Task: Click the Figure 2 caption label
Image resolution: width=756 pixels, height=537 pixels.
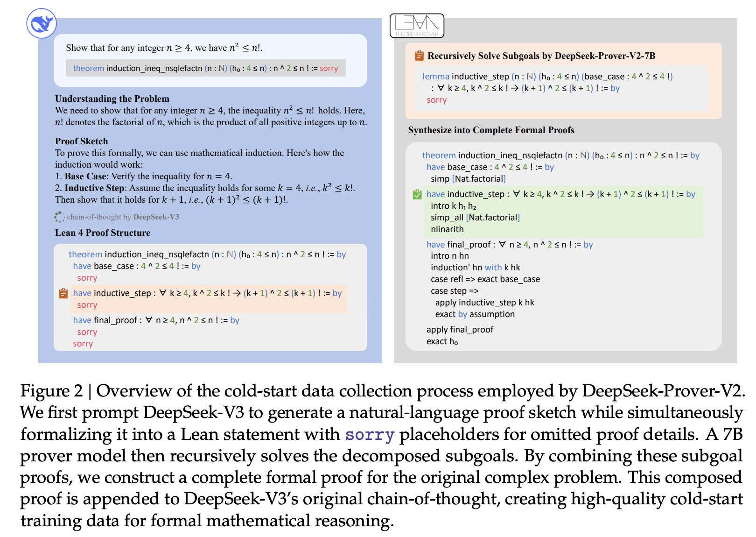Action: [x=51, y=391]
